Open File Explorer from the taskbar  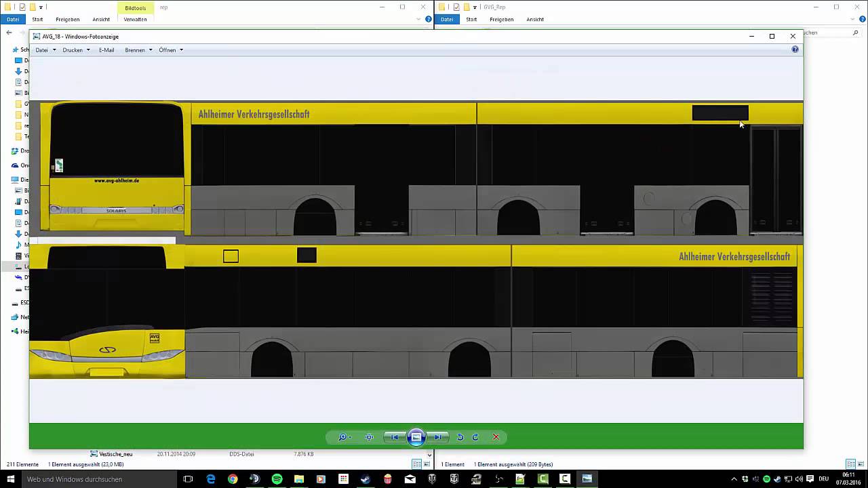(x=299, y=479)
